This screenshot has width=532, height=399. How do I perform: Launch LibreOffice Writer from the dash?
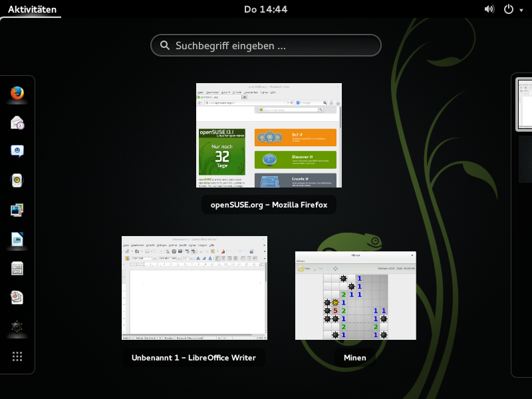(x=17, y=239)
